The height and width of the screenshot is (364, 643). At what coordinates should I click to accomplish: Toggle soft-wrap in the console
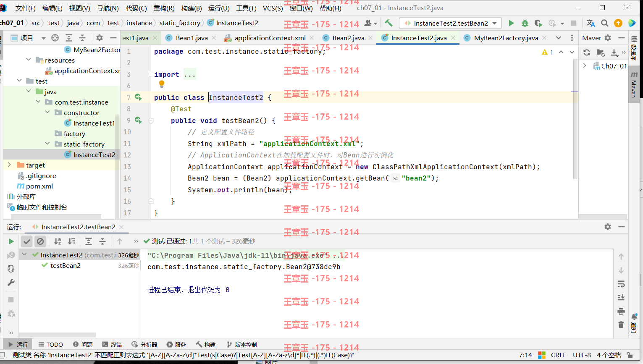(x=621, y=284)
